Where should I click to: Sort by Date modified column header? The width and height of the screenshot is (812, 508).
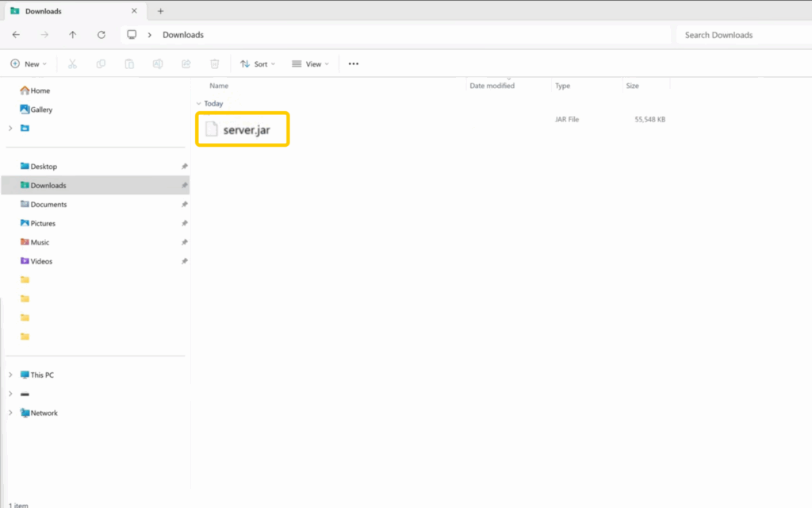click(492, 86)
